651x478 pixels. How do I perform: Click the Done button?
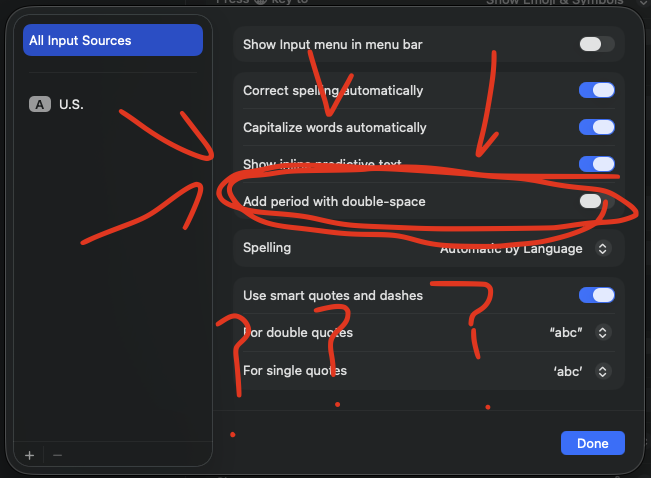pos(592,443)
